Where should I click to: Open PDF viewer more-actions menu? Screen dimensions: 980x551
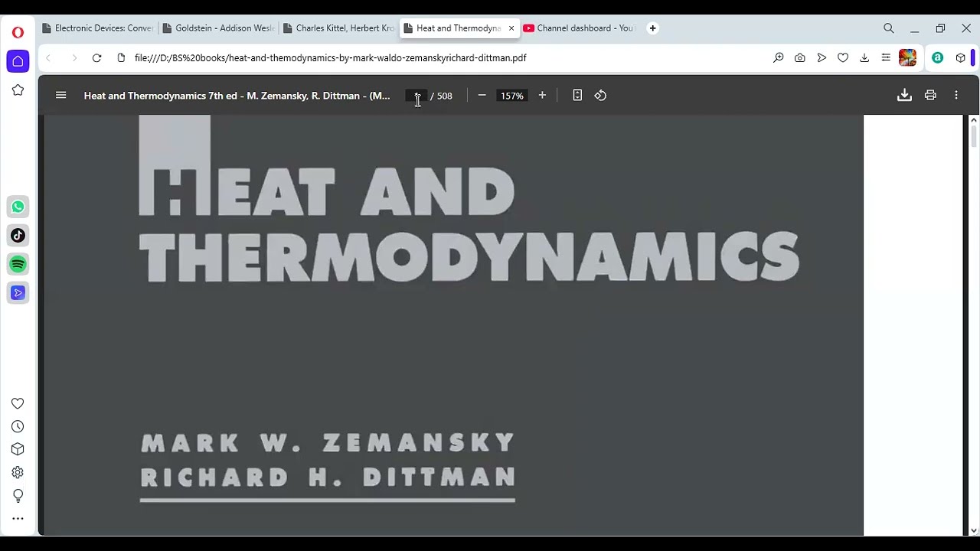pos(956,96)
